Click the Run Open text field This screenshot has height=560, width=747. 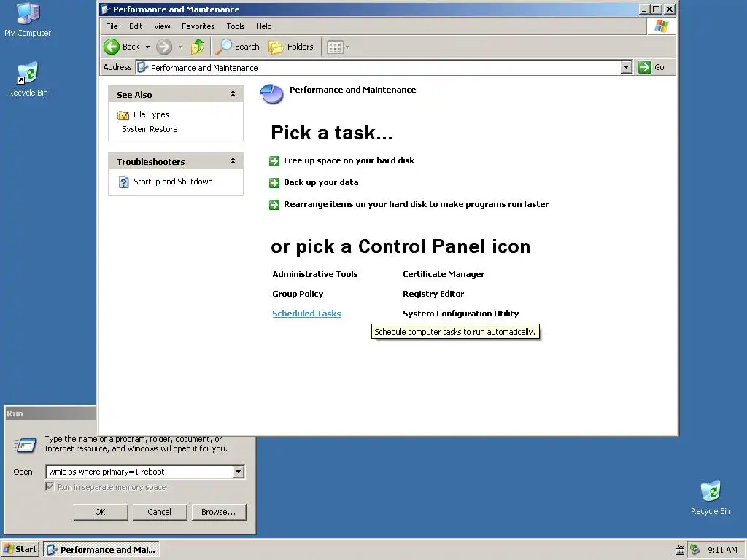(x=139, y=472)
